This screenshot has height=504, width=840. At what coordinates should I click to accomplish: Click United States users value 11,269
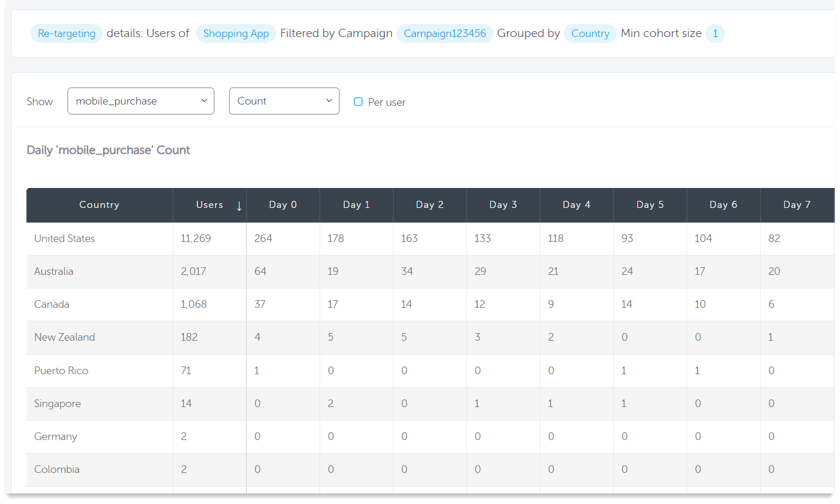[196, 238]
